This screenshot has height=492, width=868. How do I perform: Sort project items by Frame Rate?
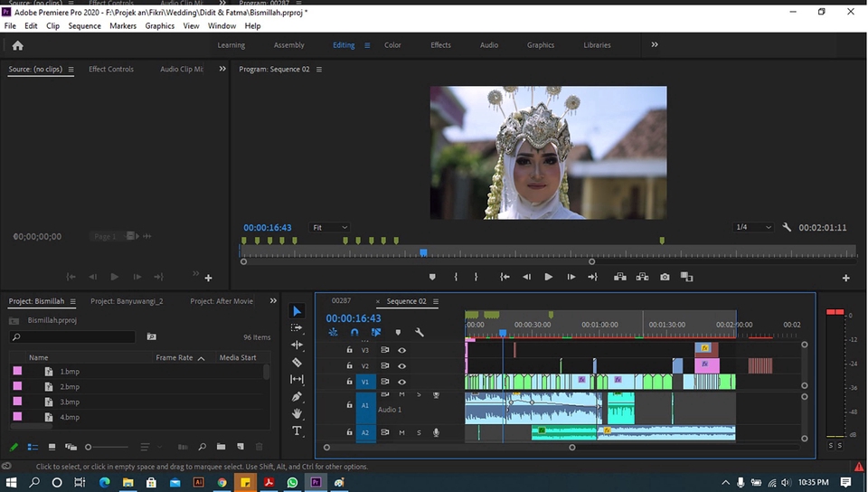pyautogui.click(x=174, y=357)
